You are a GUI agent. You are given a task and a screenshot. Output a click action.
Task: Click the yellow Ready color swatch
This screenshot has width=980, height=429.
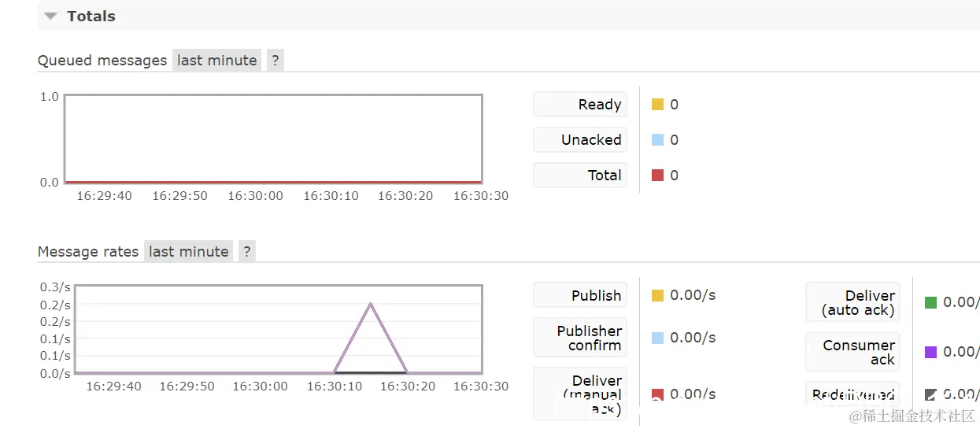pyautogui.click(x=658, y=104)
